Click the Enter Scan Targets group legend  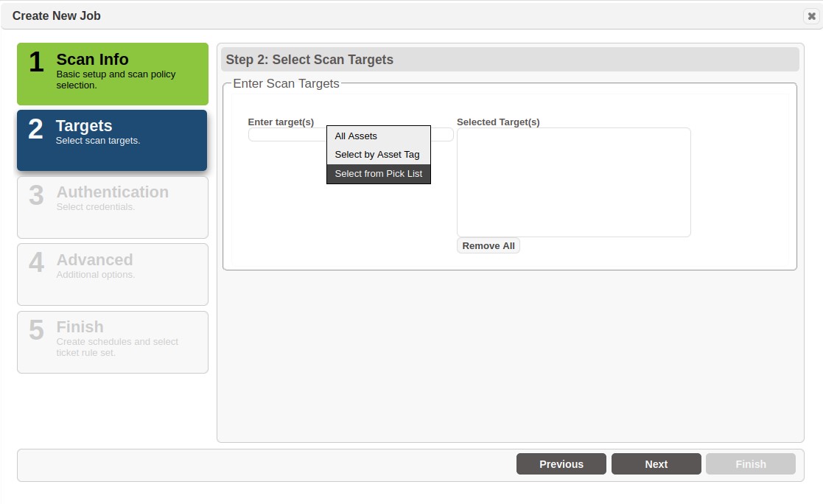pyautogui.click(x=286, y=84)
